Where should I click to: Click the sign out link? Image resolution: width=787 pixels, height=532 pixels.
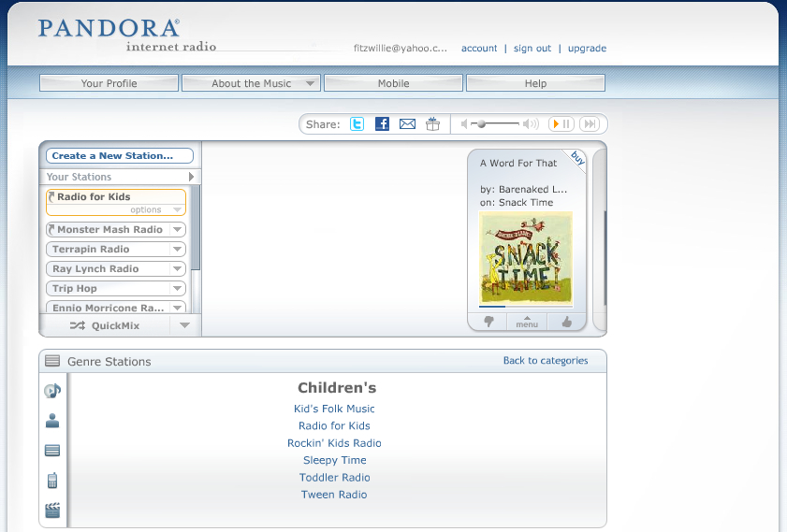532,48
